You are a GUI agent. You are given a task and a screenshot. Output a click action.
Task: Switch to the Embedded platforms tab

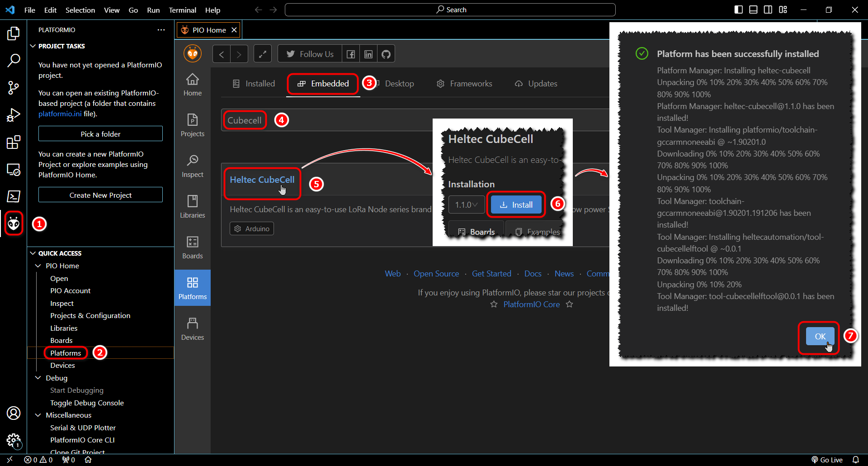[x=323, y=84]
